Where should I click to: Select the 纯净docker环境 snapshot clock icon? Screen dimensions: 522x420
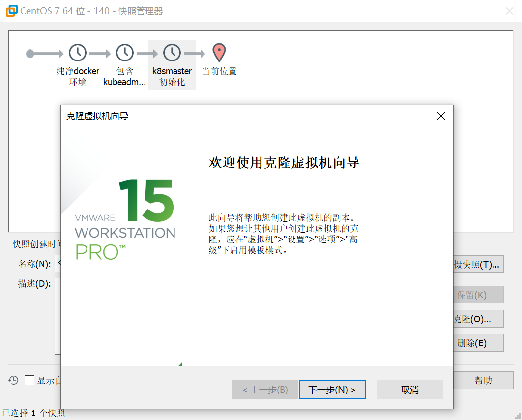coord(77,53)
